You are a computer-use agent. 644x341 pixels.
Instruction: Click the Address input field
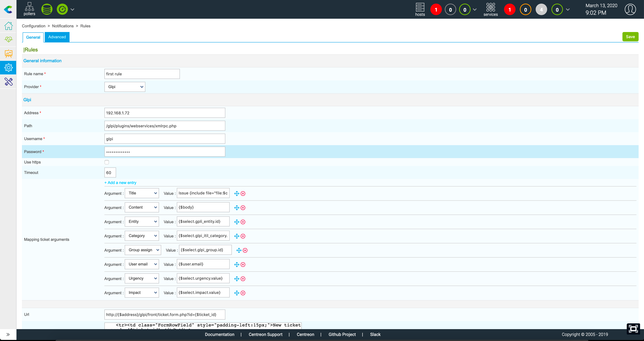(165, 113)
